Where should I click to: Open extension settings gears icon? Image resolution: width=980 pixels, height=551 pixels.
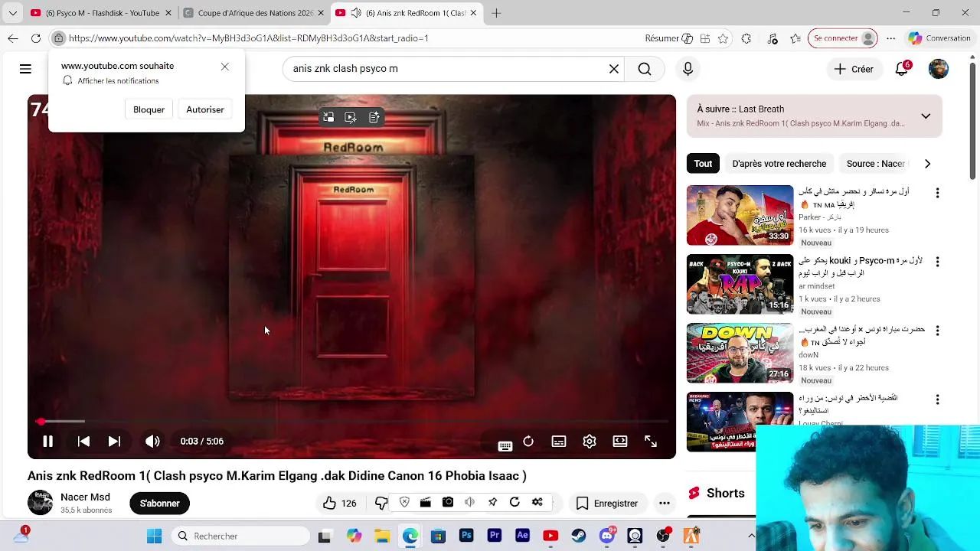pos(537,503)
